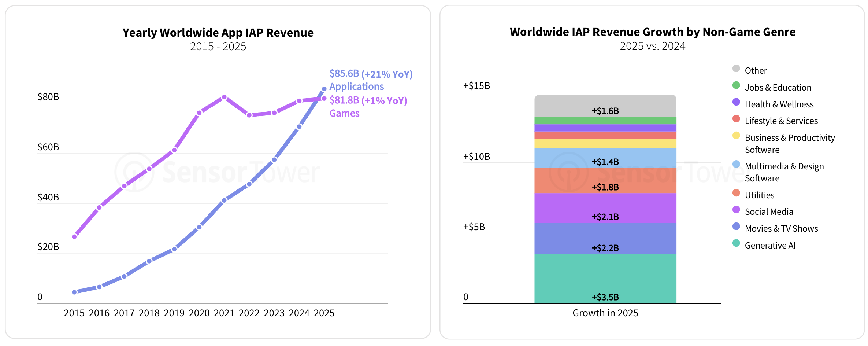Click the 'Yearly Worldwide App IAP Revenue' title
Viewport: 868px width, 346px height.
(x=218, y=33)
